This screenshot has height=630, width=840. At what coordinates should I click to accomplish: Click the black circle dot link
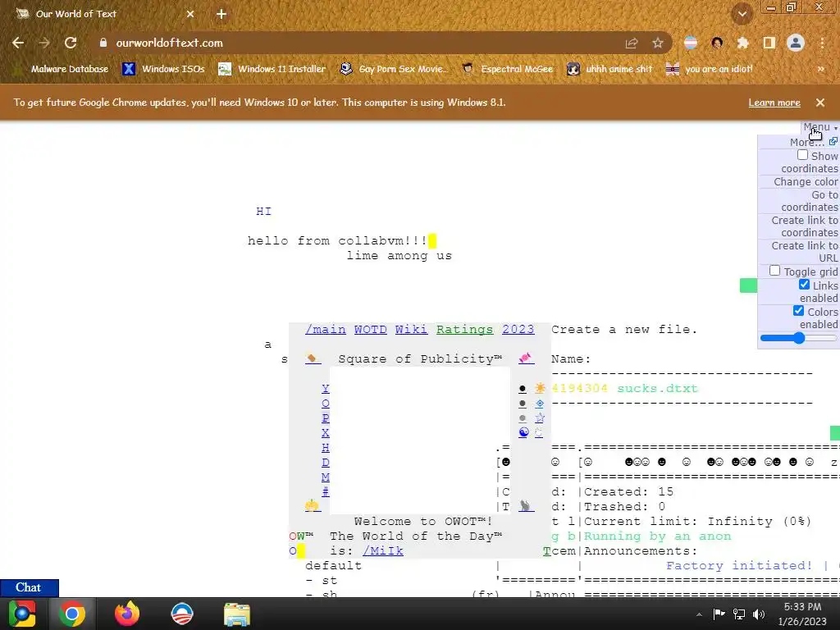click(523, 389)
